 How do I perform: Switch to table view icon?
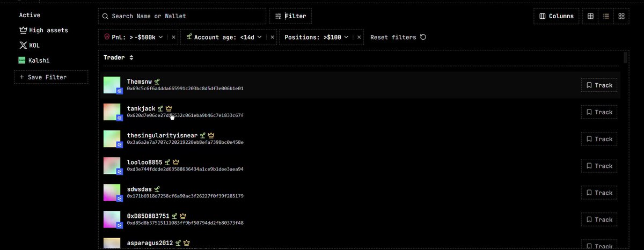point(590,16)
